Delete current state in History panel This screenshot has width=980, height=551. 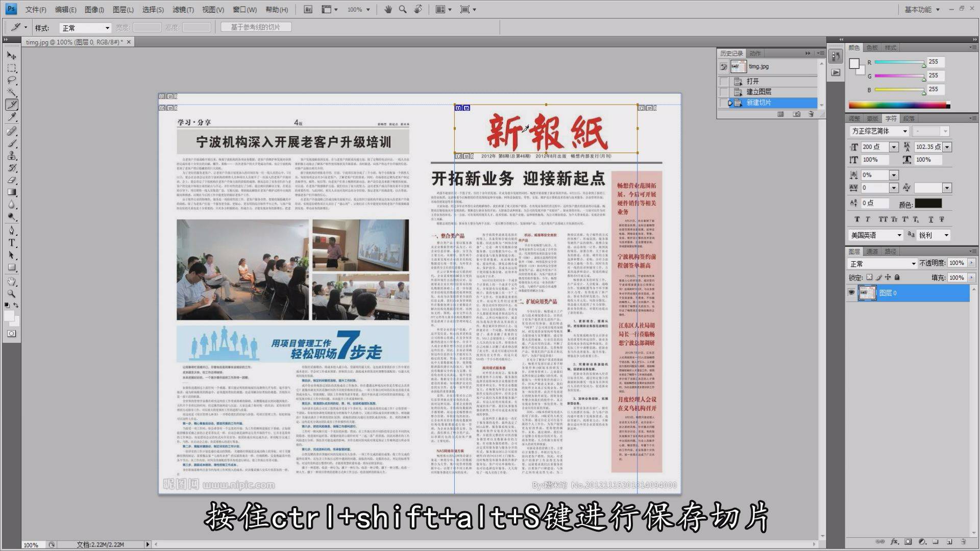[x=811, y=114]
